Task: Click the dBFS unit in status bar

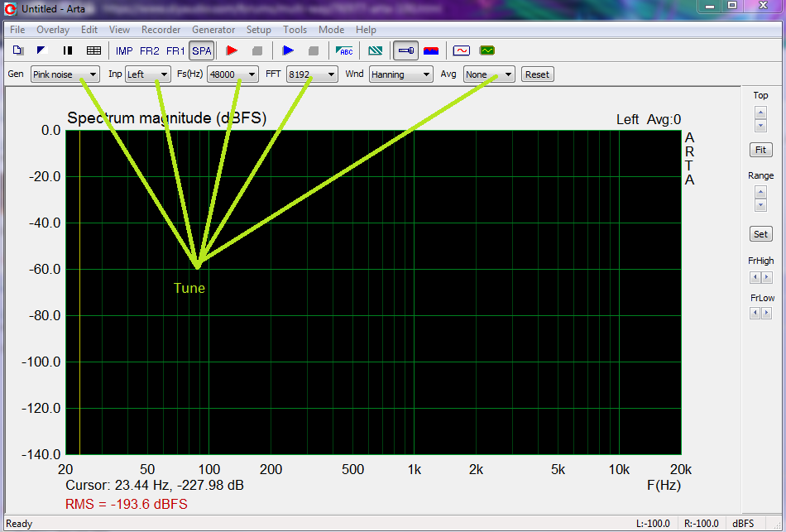Action: pyautogui.click(x=743, y=524)
